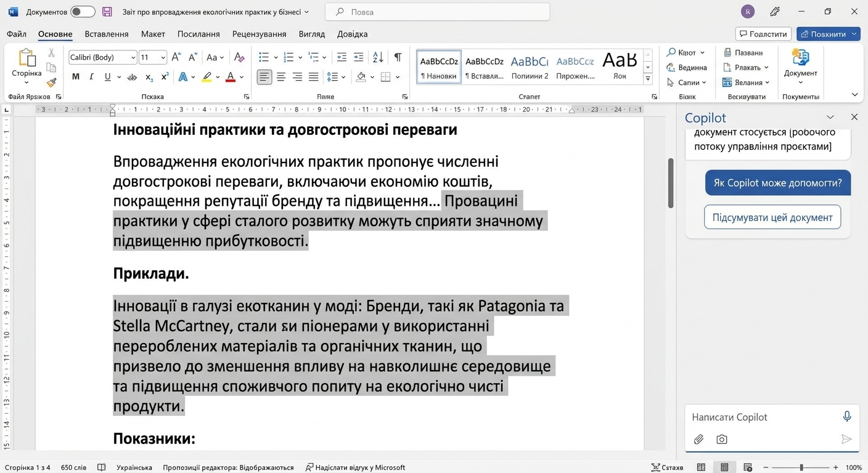Select the Format Painter brush icon
The image size is (868, 473).
51,83
